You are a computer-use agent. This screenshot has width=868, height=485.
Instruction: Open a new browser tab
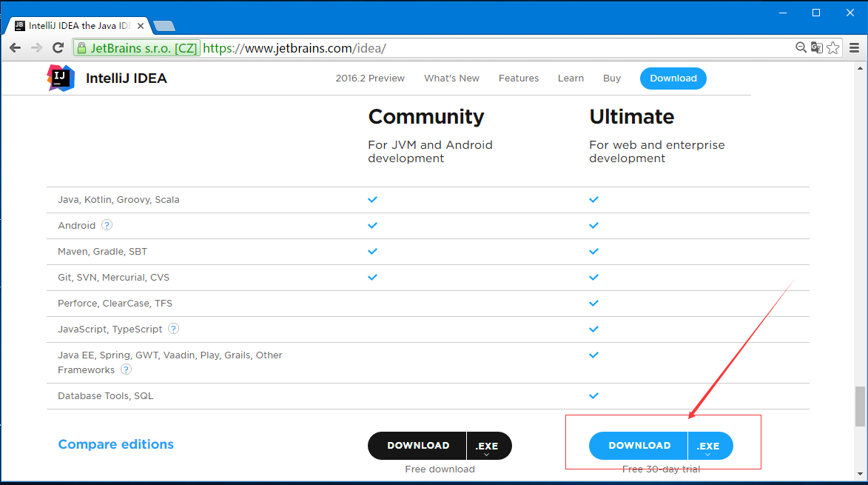164,26
